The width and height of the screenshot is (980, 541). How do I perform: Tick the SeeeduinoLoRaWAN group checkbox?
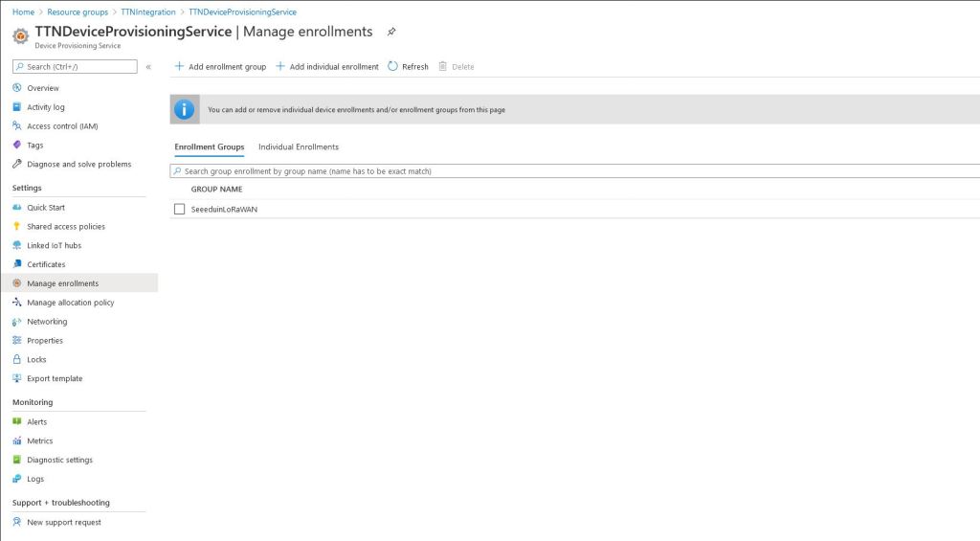(x=179, y=210)
